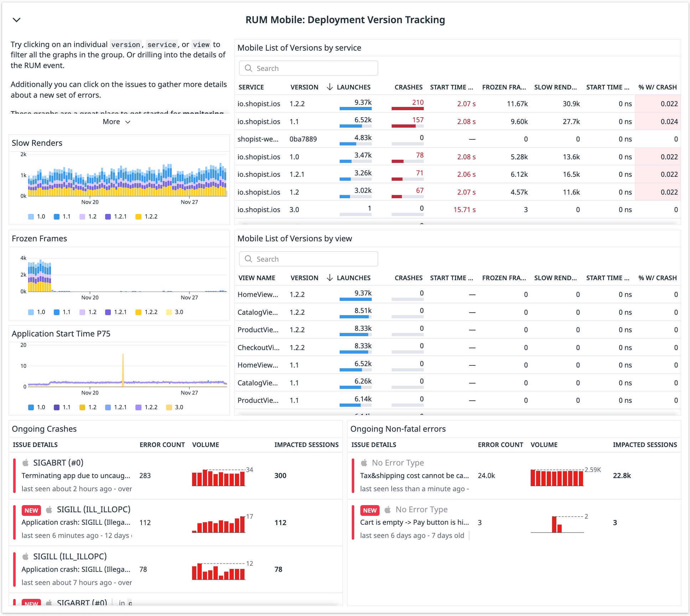The height and width of the screenshot is (616, 690).
Task: Click version 3.0 in service table
Action: coord(294,210)
